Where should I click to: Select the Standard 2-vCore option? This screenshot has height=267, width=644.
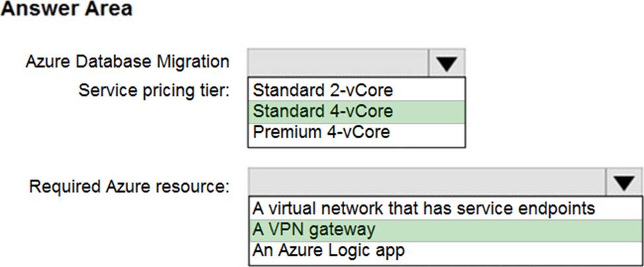tap(323, 89)
